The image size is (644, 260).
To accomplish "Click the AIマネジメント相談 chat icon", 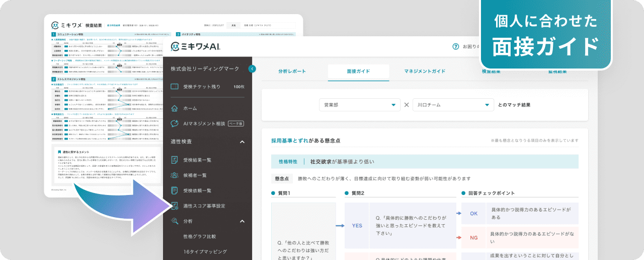I will (x=175, y=123).
